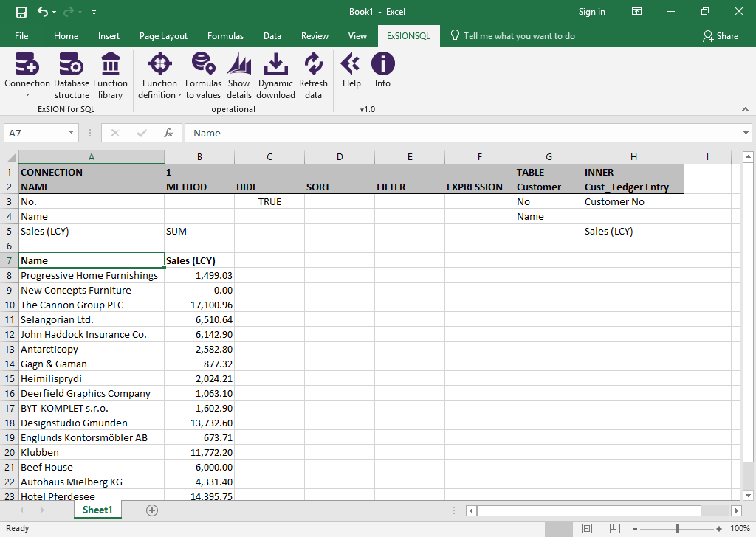Click the Tell me lightbulb search box
The image size is (756, 537).
[512, 36]
